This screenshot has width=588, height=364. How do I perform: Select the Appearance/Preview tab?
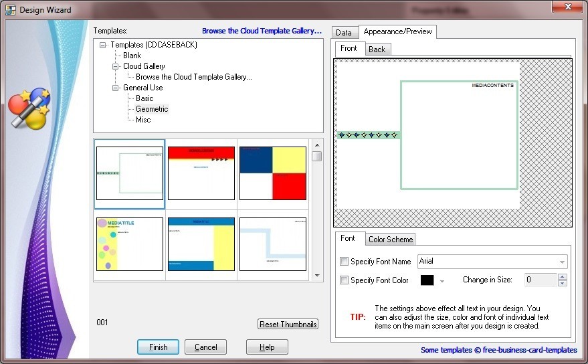tap(397, 31)
